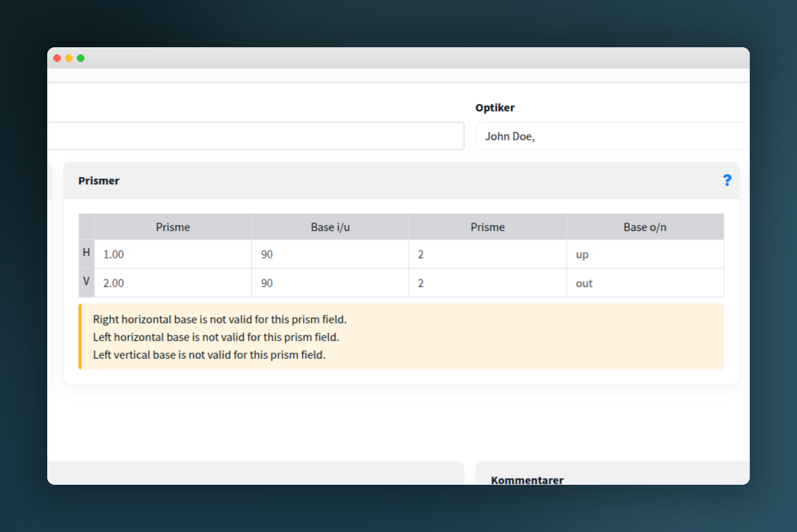Click the Optiker label

495,107
